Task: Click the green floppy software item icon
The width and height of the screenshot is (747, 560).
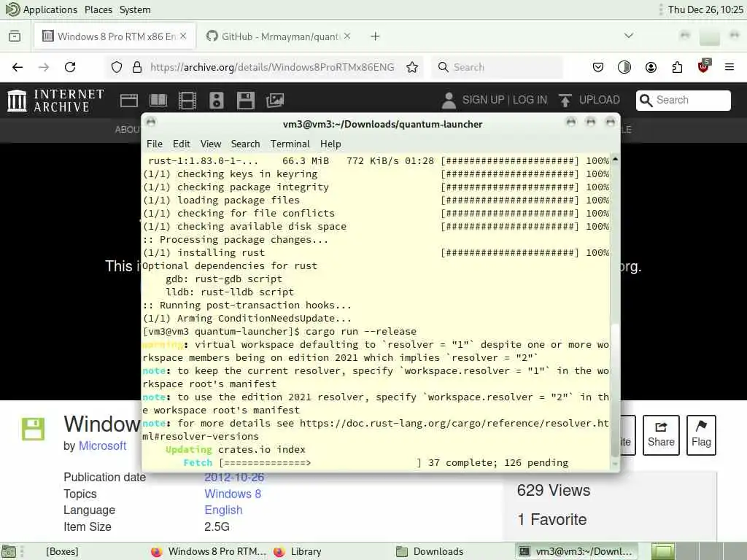Action: (x=33, y=429)
